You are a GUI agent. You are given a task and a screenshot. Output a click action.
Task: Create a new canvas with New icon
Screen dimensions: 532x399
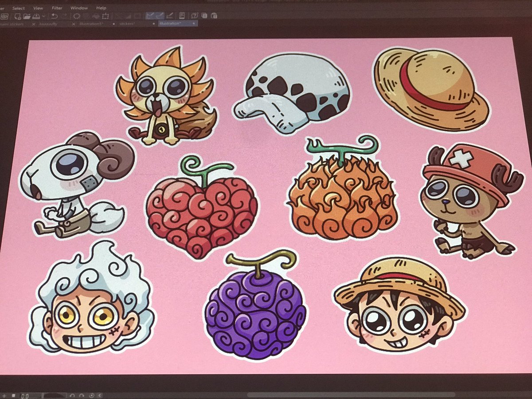(18, 16)
